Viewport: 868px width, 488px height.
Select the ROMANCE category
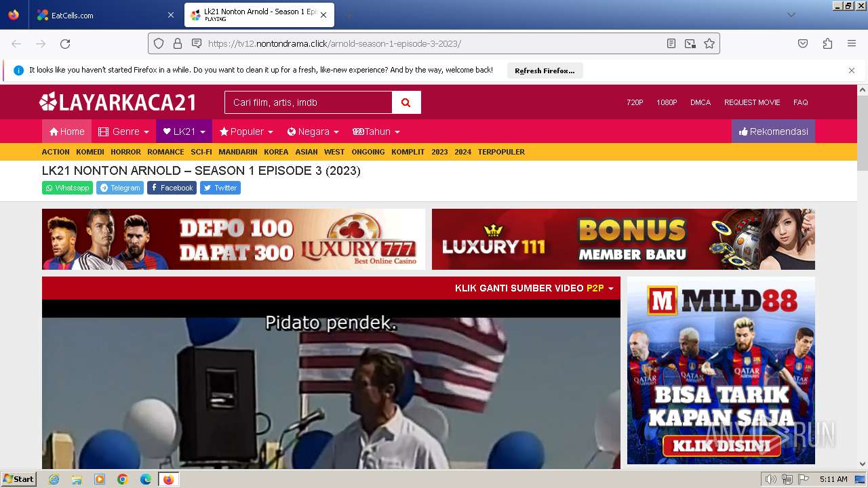coord(165,152)
